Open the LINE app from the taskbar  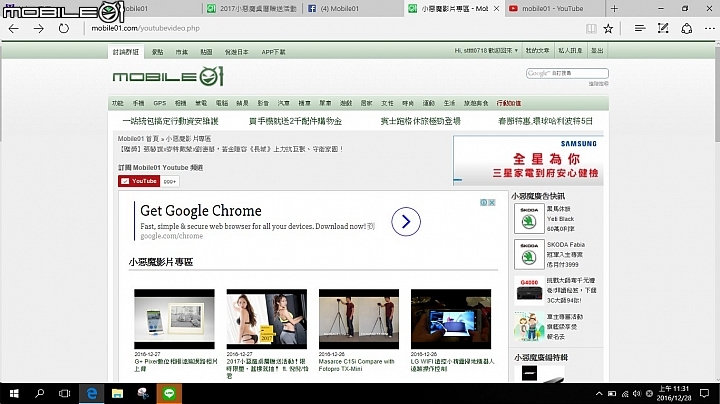(x=172, y=393)
